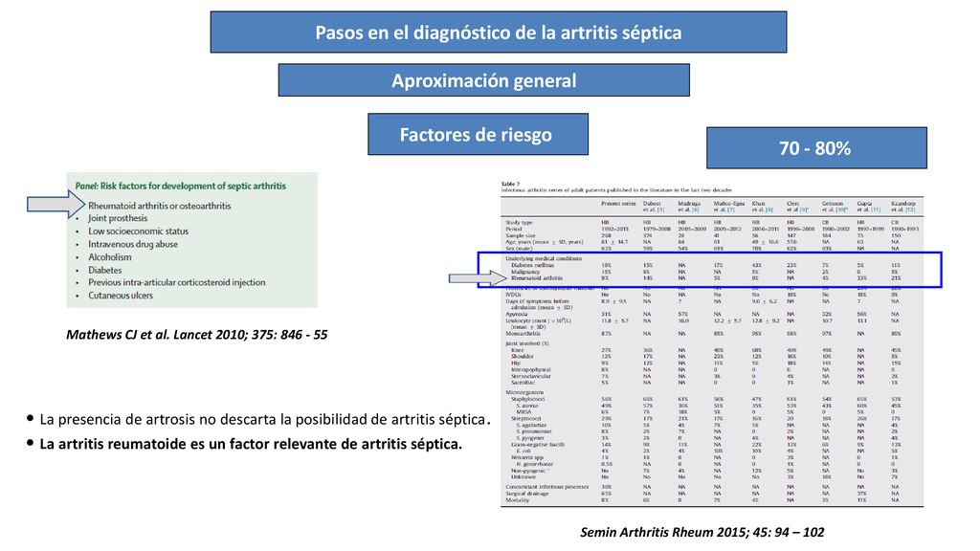
Task: Select 'Rheumatoid arthritis or osteoarthritis' in the panel
Action: 160,206
